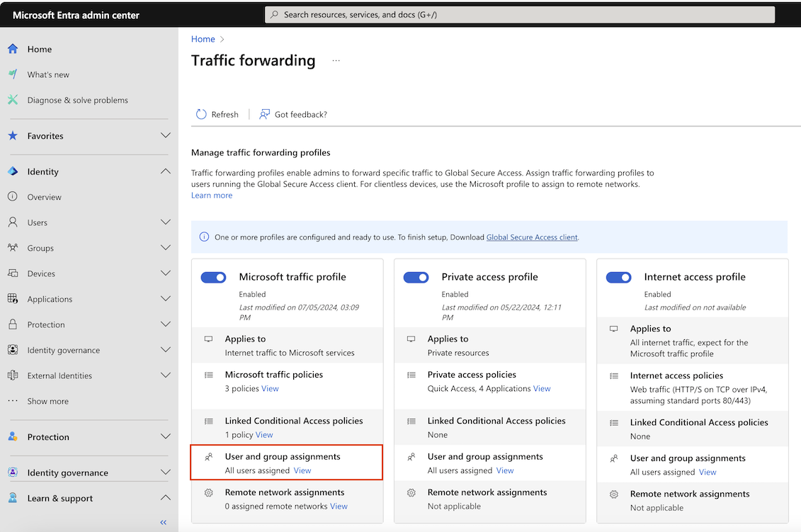Viewport: 801px width, 532px height.
Task: View the Microsoft traffic policies
Action: click(x=270, y=387)
